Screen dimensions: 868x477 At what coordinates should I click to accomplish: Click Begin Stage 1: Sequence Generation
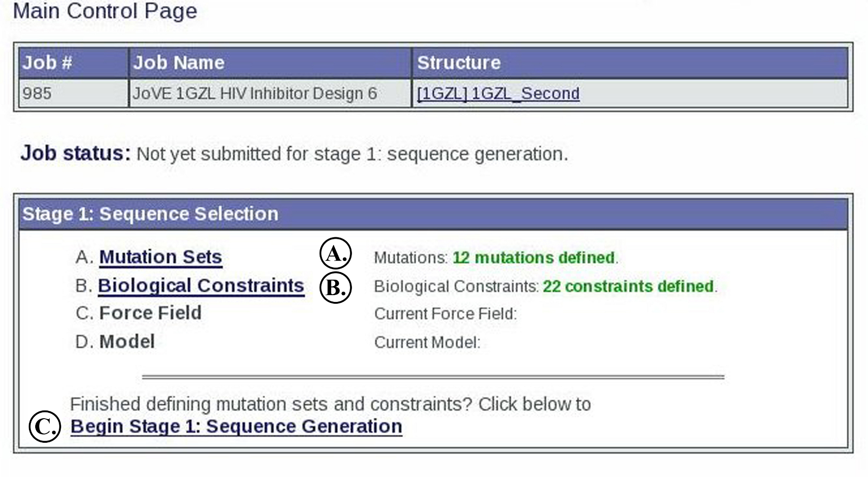236,426
